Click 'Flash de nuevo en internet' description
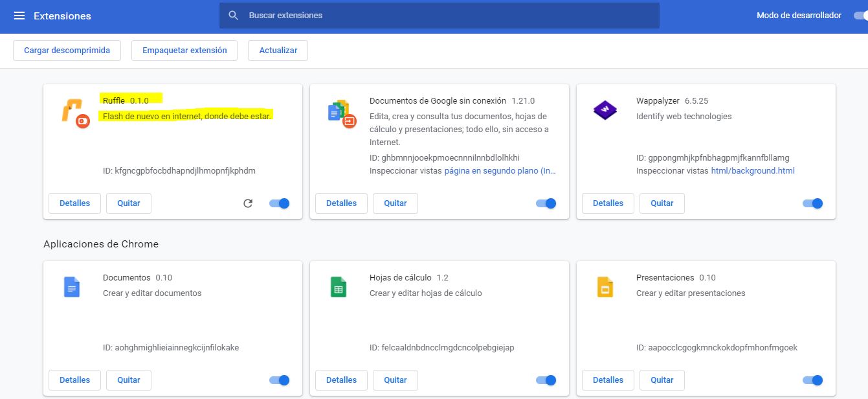This screenshot has height=399, width=868. tap(187, 117)
